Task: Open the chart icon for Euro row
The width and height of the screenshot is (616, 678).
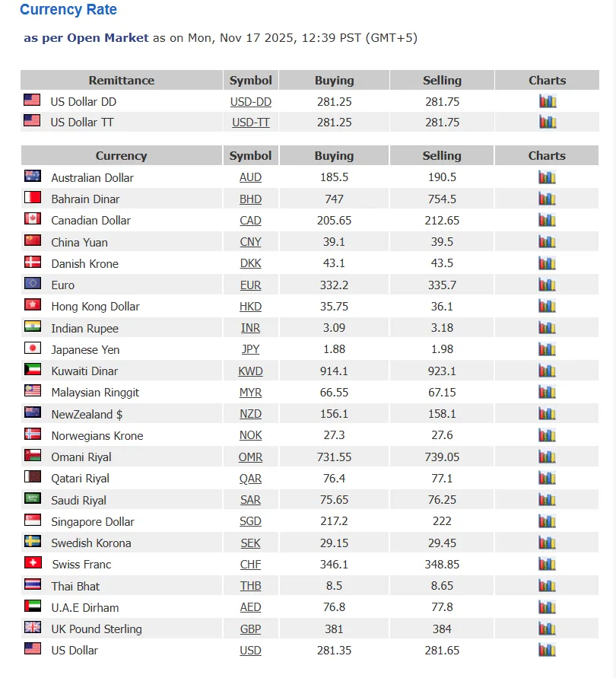Action: click(547, 285)
